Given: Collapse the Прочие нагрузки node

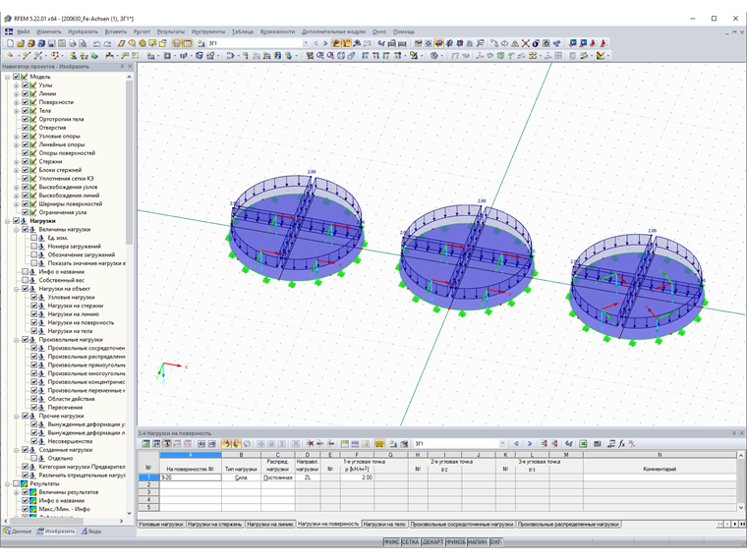Looking at the screenshot, I should (x=16, y=416).
